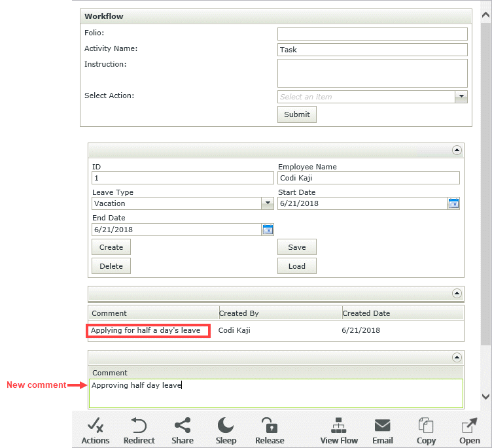This screenshot has height=448, width=492.
Task: Click the new Comment text area
Action: 276,394
